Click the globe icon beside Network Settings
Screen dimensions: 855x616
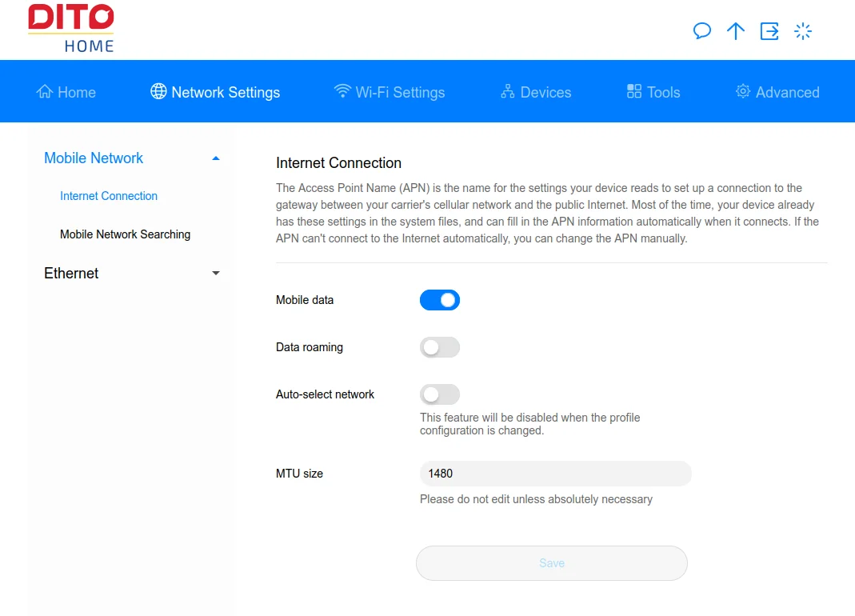[x=158, y=92]
